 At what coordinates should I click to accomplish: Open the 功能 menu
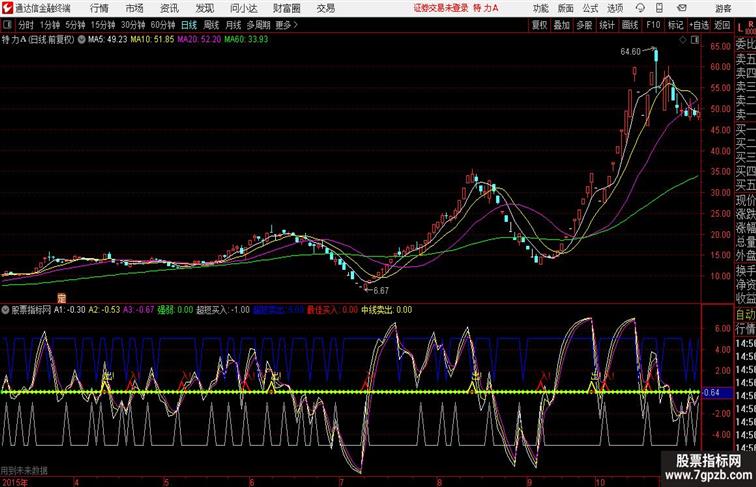point(540,8)
